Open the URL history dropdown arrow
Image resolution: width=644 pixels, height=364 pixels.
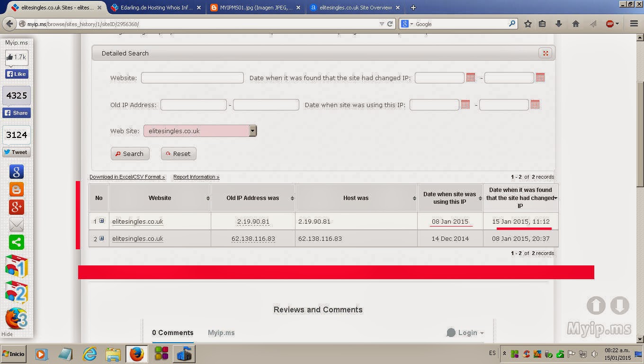(x=382, y=24)
